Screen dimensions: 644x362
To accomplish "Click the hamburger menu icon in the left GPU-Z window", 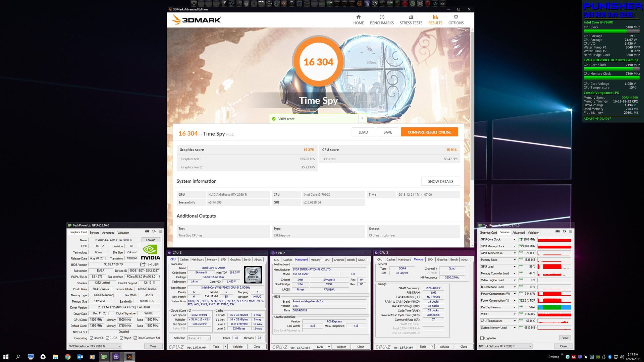I will point(160,231).
